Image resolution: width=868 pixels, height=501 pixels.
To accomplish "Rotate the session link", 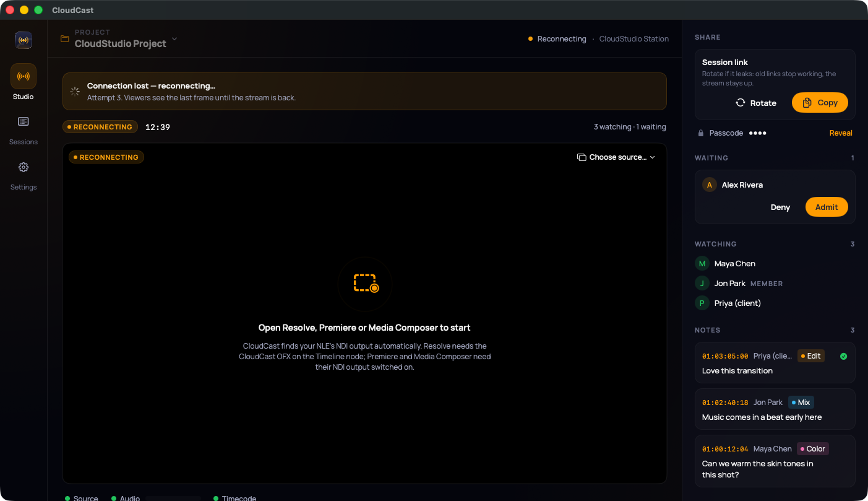I will pos(756,103).
